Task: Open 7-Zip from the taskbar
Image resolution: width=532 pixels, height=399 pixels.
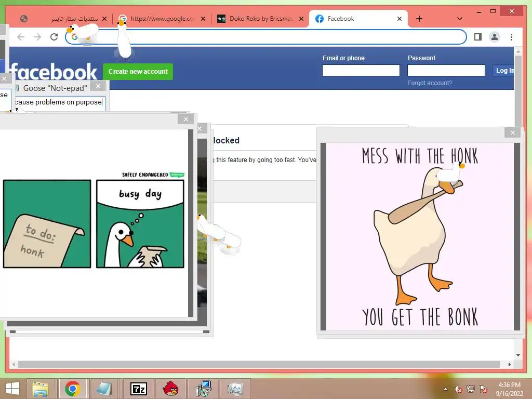Action: pyautogui.click(x=138, y=389)
